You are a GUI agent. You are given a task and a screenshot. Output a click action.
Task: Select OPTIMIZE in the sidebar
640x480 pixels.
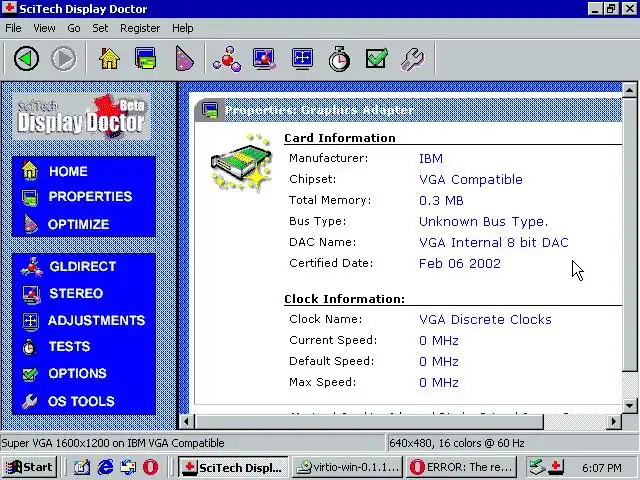[78, 224]
